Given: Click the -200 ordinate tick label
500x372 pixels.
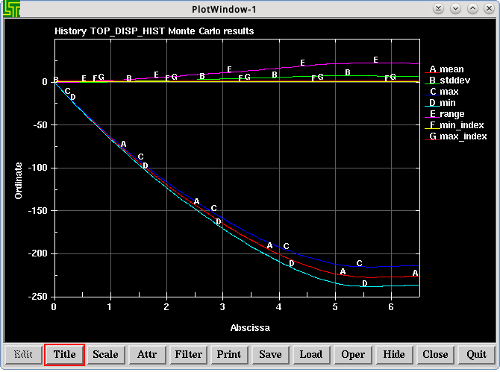Looking at the screenshot, I should (37, 254).
